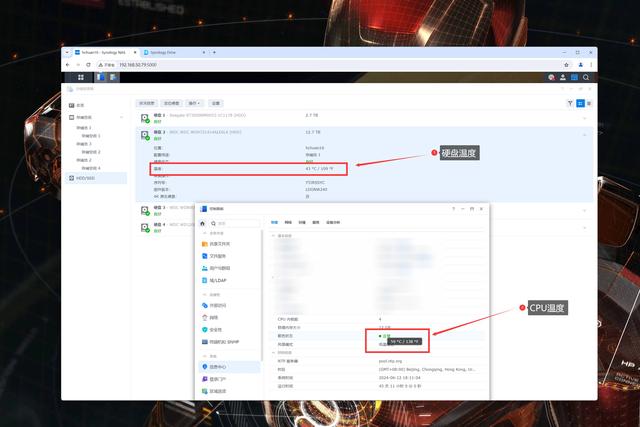Image resolution: width=640 pixels, height=427 pixels.
Task: Open the DSM widgets panel icon
Action: [574, 77]
